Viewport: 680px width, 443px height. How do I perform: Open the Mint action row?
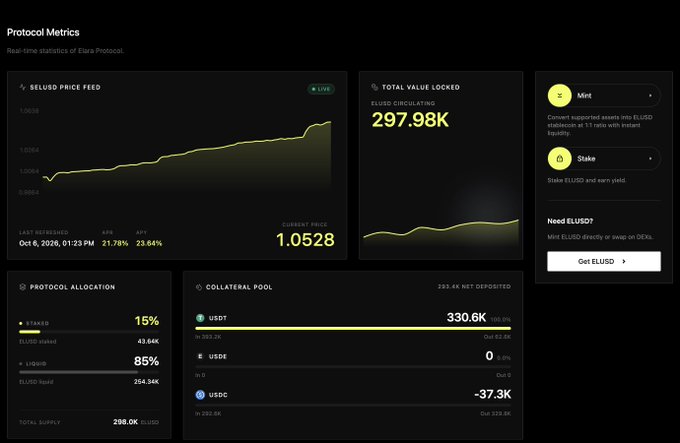[604, 95]
